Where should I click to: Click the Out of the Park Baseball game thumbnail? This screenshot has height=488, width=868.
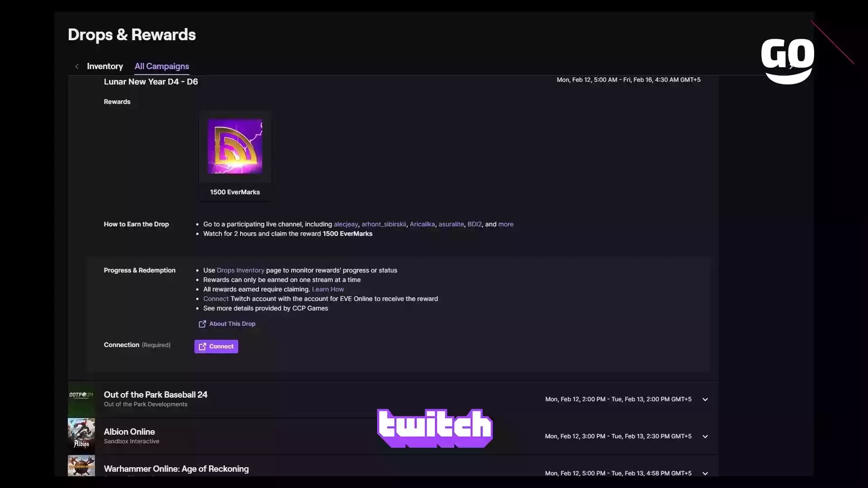81,399
